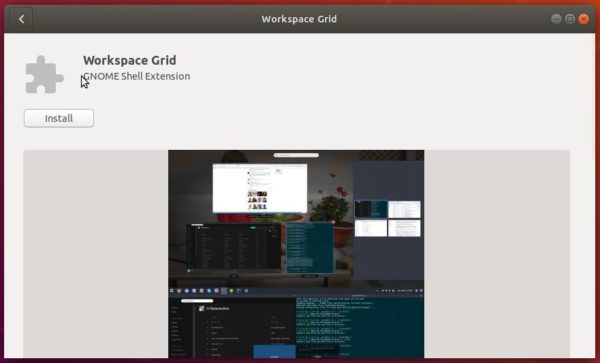
Task: Click the search bar atop the preview screenshot
Action: (296, 155)
